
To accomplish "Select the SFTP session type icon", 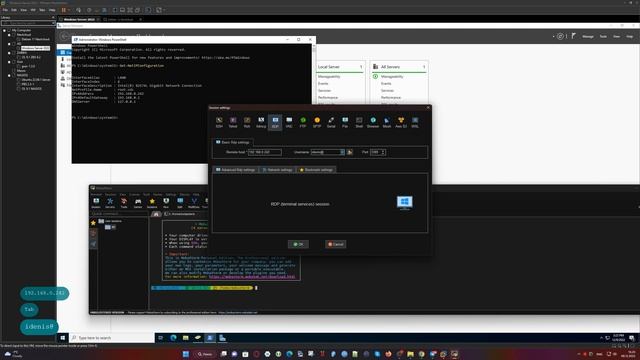I will click(x=317, y=122).
